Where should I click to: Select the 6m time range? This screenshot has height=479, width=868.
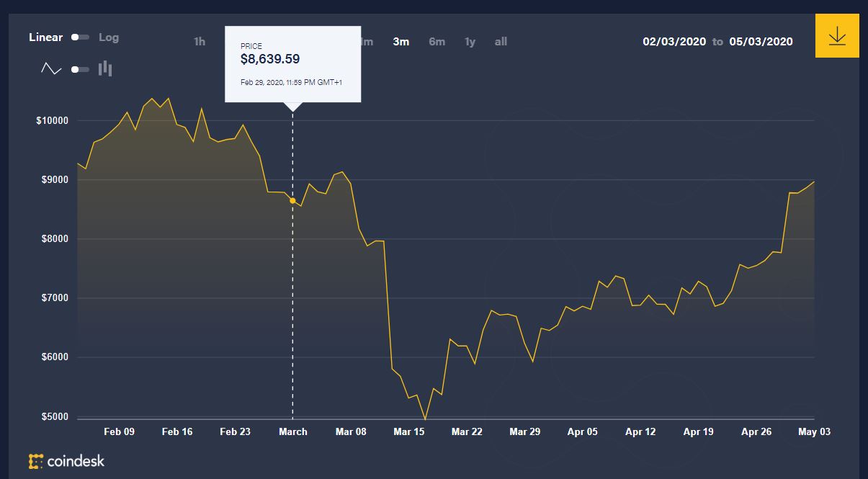coord(437,42)
